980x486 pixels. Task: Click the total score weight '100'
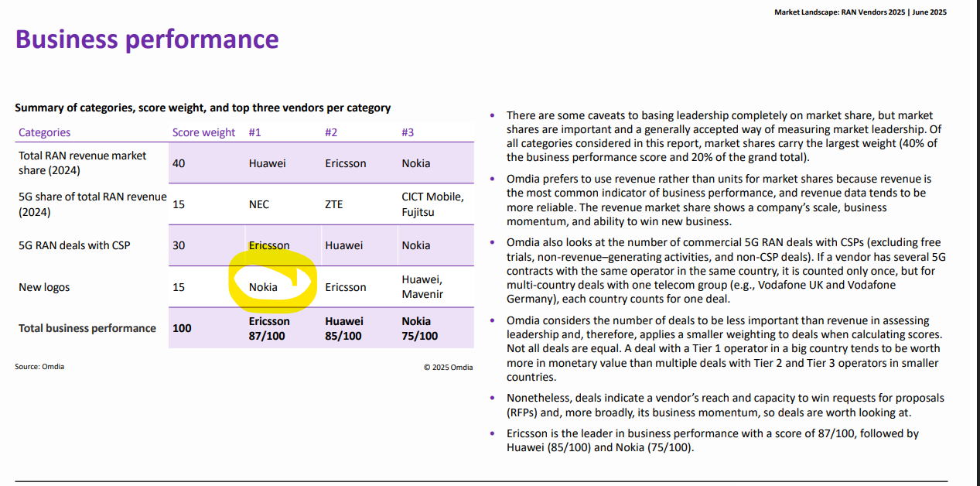(x=182, y=328)
